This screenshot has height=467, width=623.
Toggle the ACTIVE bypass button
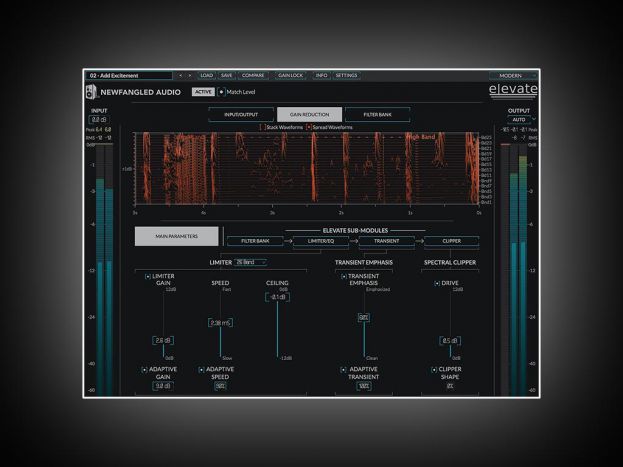203,92
